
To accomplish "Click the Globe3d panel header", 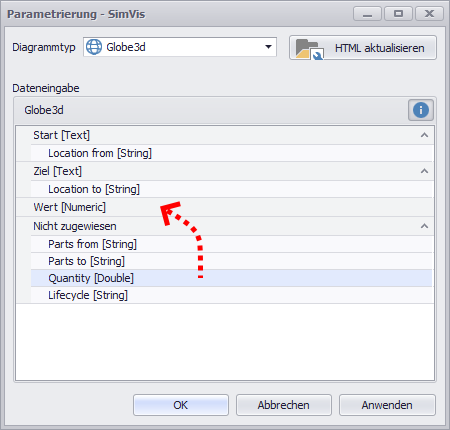I will tap(225, 110).
